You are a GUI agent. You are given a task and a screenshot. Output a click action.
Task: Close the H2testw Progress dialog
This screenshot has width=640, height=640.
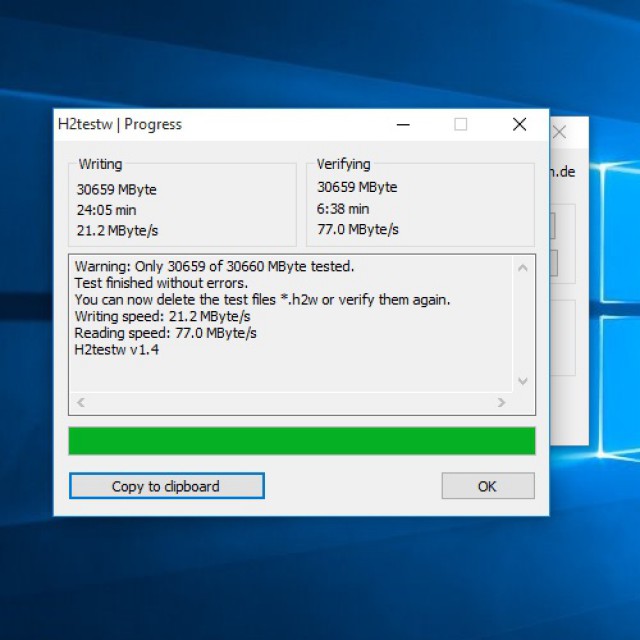(x=519, y=124)
